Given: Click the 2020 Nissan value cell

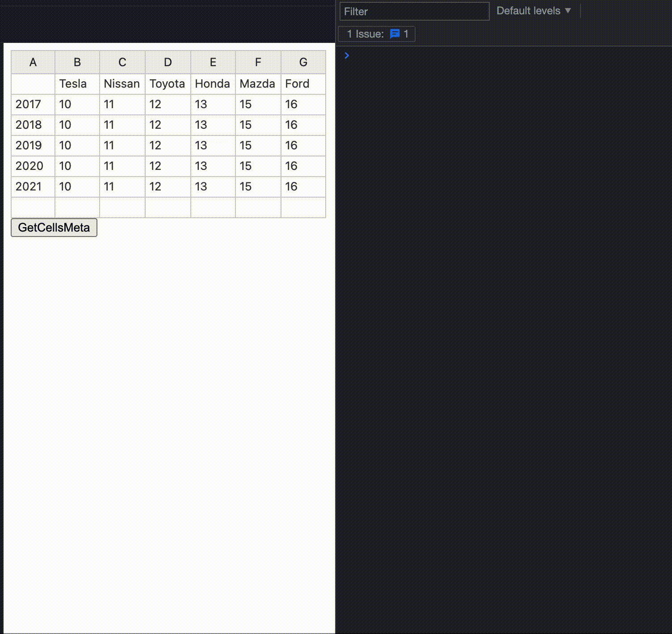Looking at the screenshot, I should (122, 166).
